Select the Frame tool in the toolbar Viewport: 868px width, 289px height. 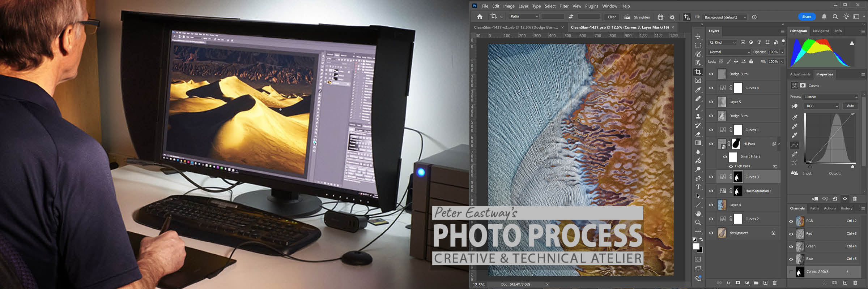pyautogui.click(x=698, y=81)
